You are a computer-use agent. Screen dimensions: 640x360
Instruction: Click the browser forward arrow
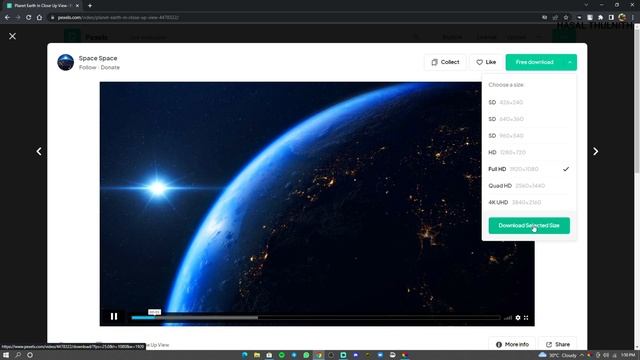pyautogui.click(x=18, y=18)
